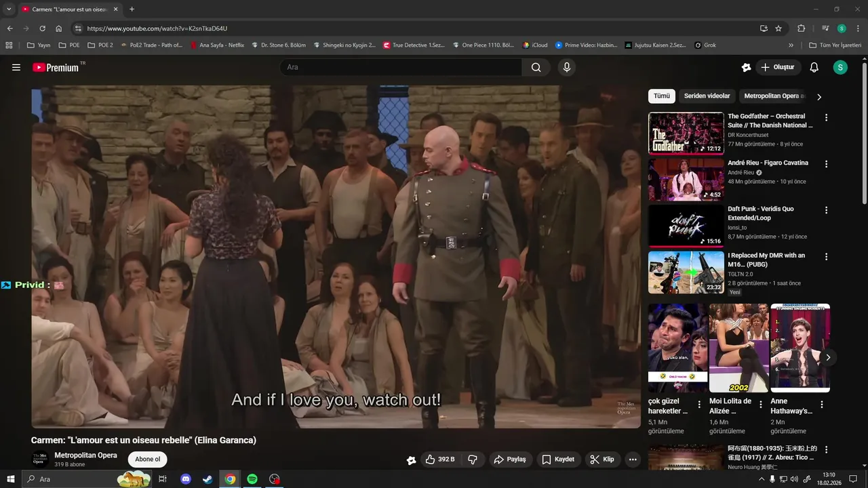Click the Oluştur create button

777,67
